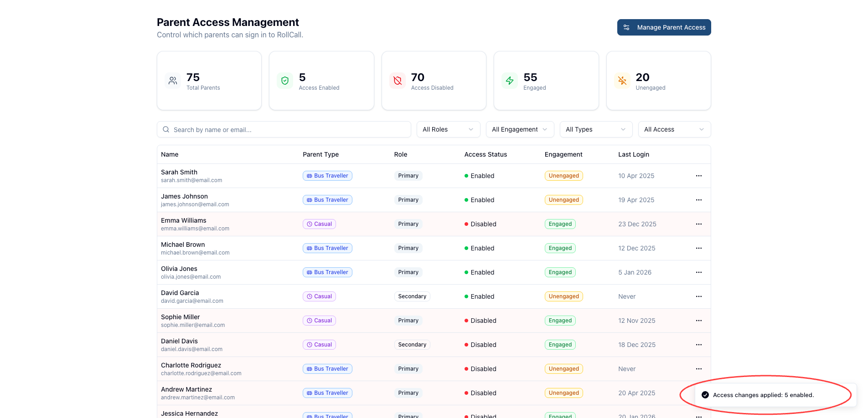This screenshot has height=418, width=868.
Task: Click the Access Enabled shield icon
Action: click(x=285, y=81)
